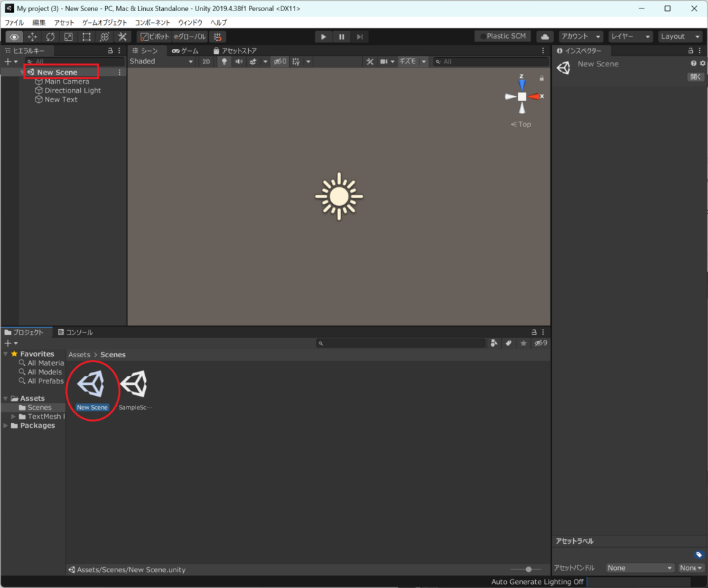Image resolution: width=708 pixels, height=588 pixels.
Task: Select the combined Transform tool
Action: 104,37
